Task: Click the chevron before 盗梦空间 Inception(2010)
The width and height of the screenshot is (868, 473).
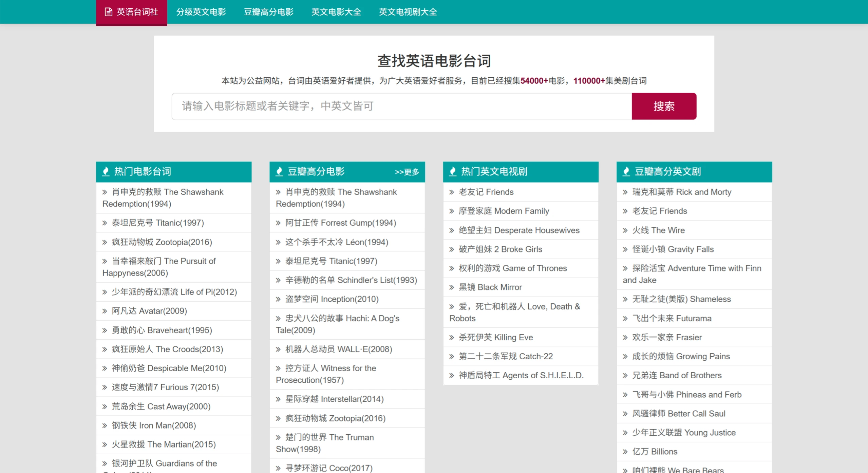Action: (278, 299)
